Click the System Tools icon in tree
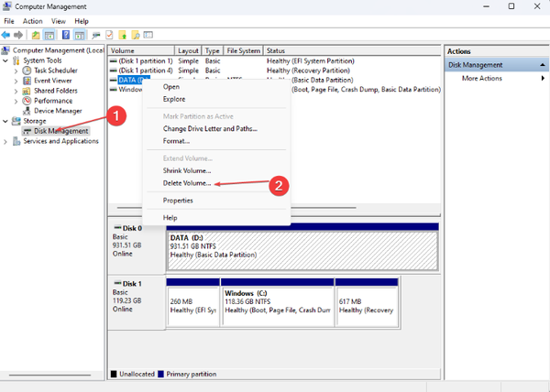The width and height of the screenshot is (550, 392). [16, 60]
